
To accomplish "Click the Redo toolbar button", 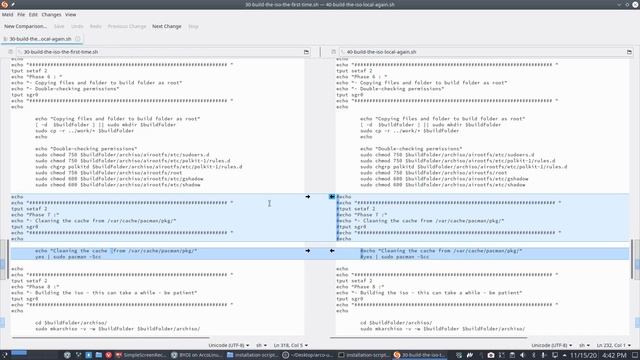I will coord(96,26).
